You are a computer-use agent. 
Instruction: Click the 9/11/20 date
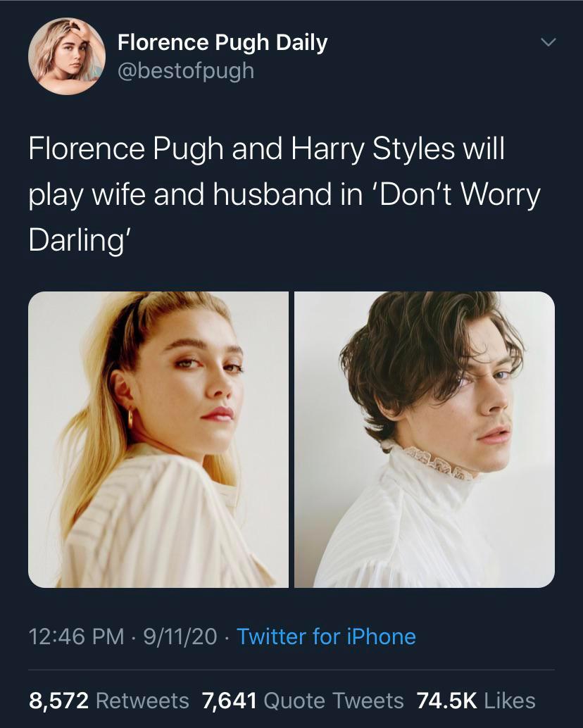click(180, 636)
